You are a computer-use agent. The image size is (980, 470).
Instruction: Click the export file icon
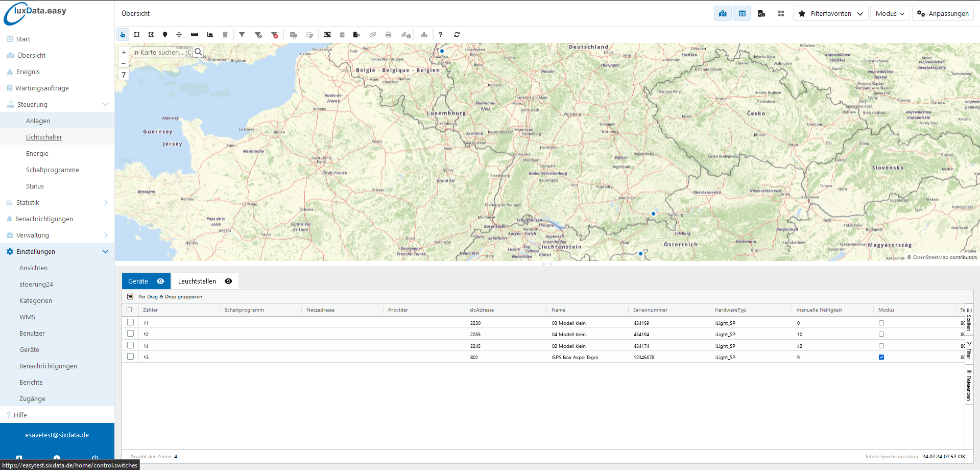pos(356,35)
